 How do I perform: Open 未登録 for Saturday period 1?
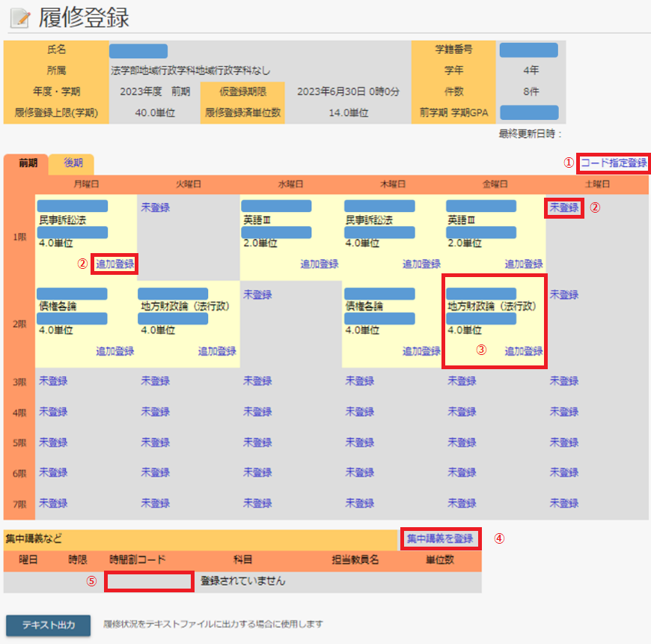point(565,208)
